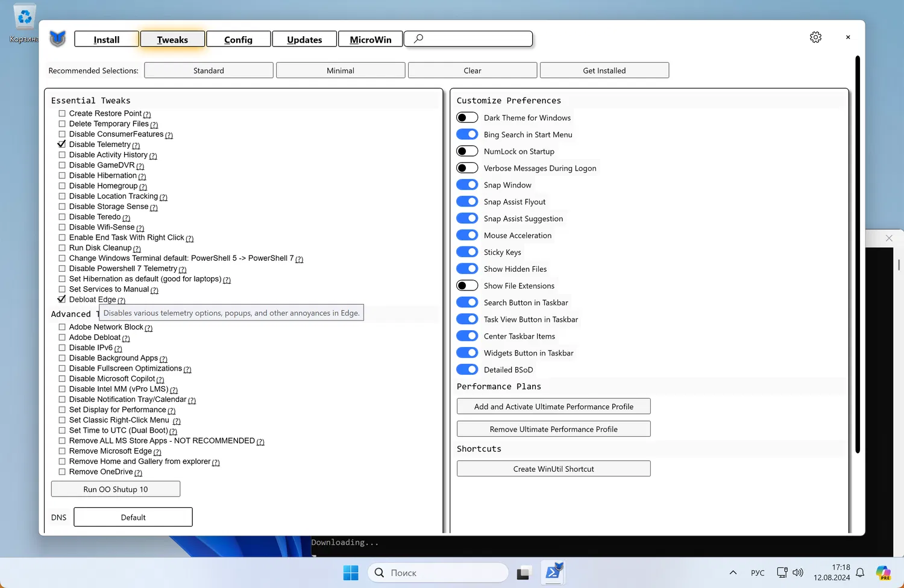
Task: Show help for Disable Telemetry
Action: (136, 145)
